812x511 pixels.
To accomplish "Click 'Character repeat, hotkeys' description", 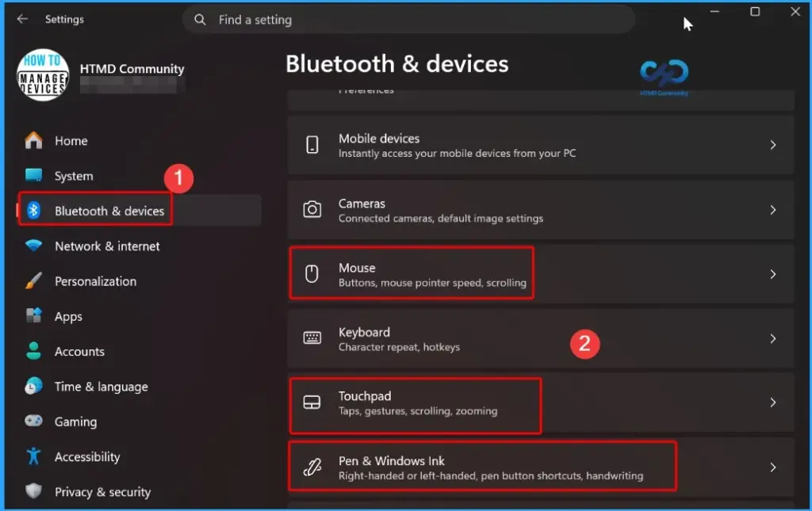I will click(x=399, y=347).
